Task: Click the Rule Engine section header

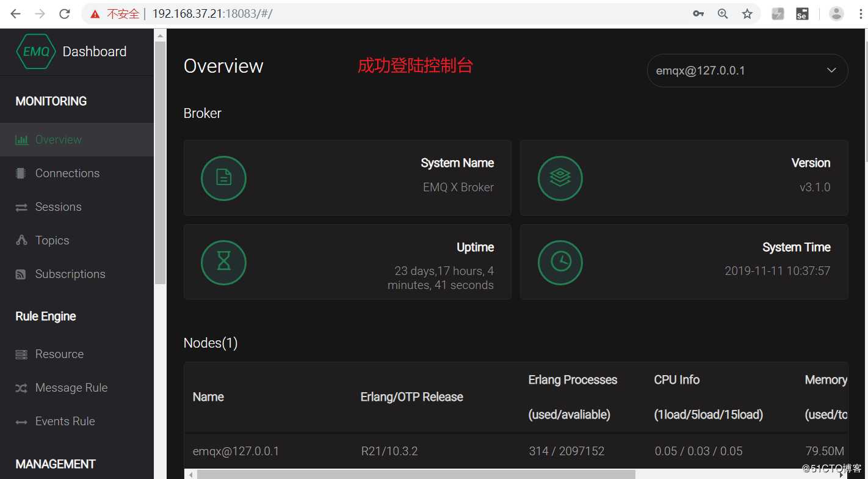Action: (x=46, y=316)
